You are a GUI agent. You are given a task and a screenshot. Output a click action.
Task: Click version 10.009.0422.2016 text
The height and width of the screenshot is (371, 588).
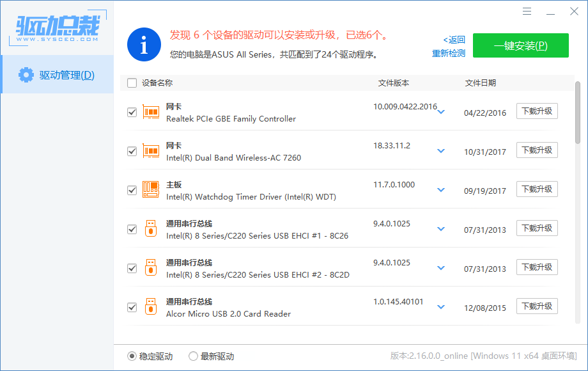pos(405,107)
